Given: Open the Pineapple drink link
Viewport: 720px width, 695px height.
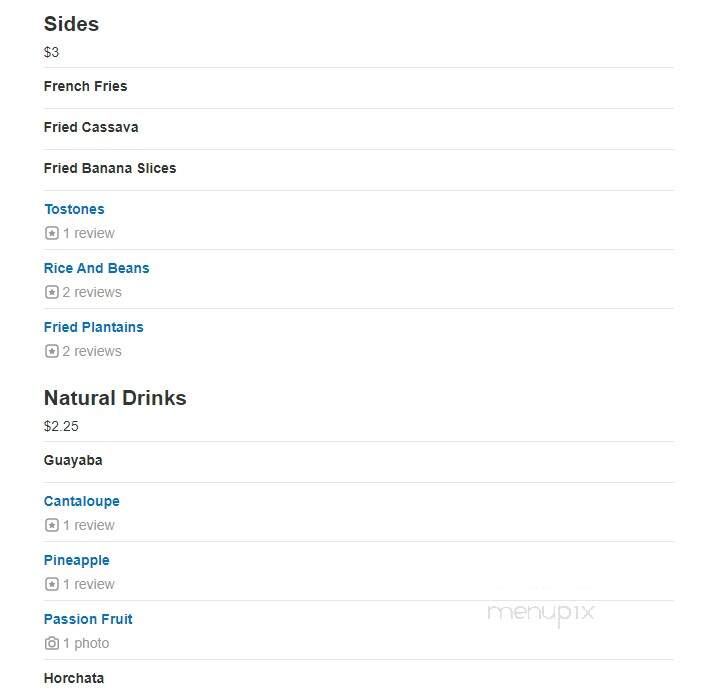Looking at the screenshot, I should click(x=77, y=560).
